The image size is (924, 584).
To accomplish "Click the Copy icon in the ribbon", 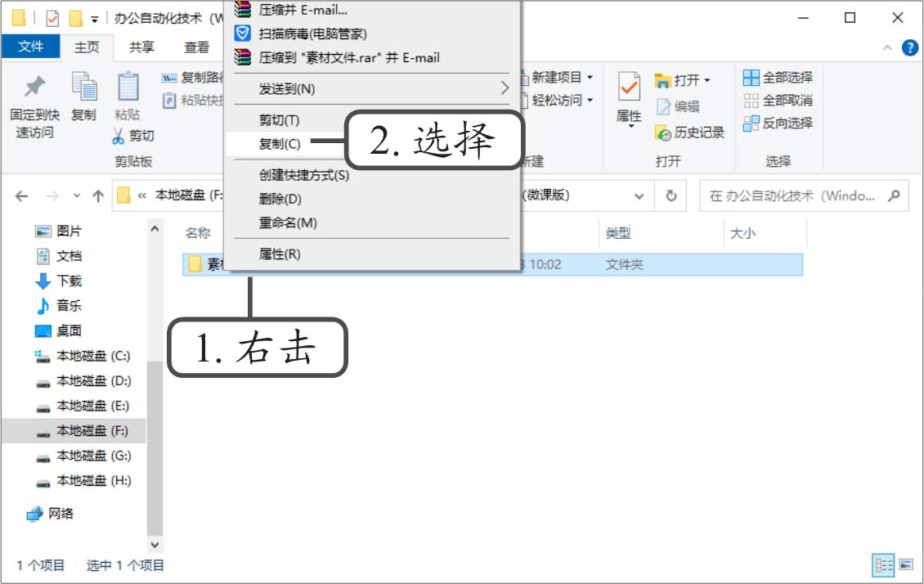I will (x=84, y=86).
